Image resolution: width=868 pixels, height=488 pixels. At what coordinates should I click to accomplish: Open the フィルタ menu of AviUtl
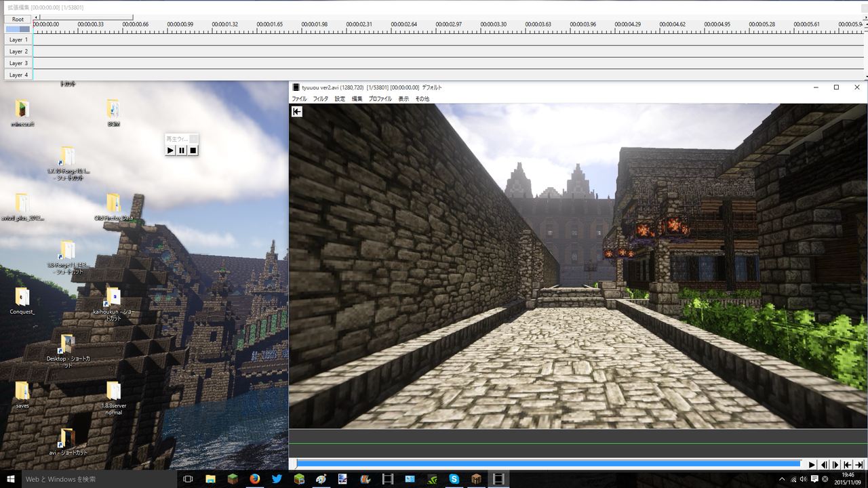click(319, 98)
